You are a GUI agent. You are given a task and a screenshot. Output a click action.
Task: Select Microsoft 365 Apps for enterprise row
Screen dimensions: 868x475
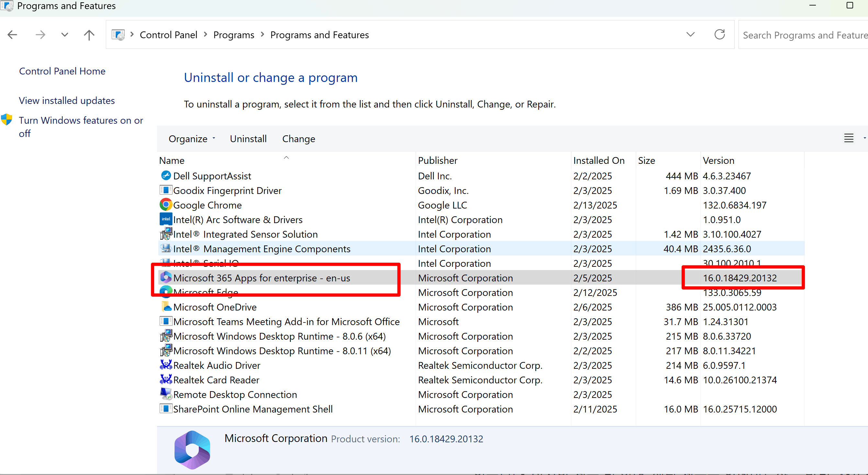coord(481,277)
